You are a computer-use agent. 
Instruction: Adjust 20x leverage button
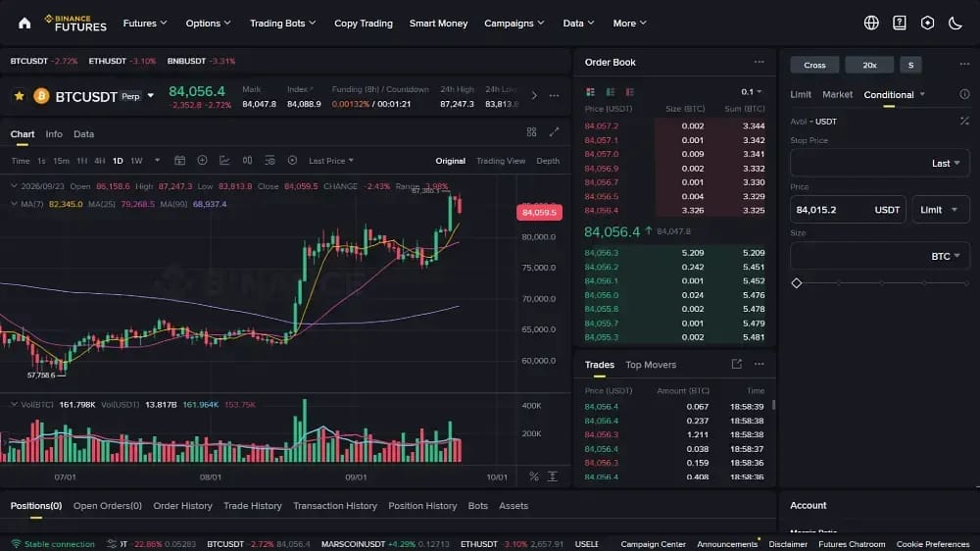pos(869,65)
